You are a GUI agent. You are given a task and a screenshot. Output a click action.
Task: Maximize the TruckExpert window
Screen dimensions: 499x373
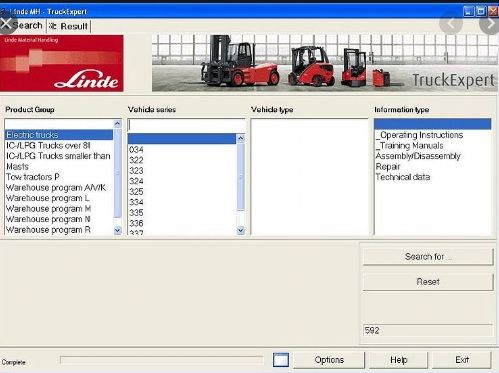[x=481, y=11]
